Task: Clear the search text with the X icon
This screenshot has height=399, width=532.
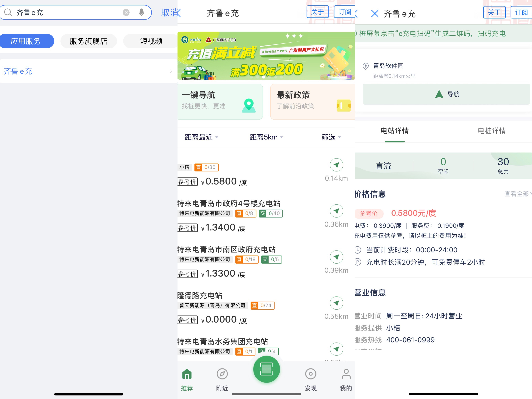Action: pyautogui.click(x=126, y=12)
